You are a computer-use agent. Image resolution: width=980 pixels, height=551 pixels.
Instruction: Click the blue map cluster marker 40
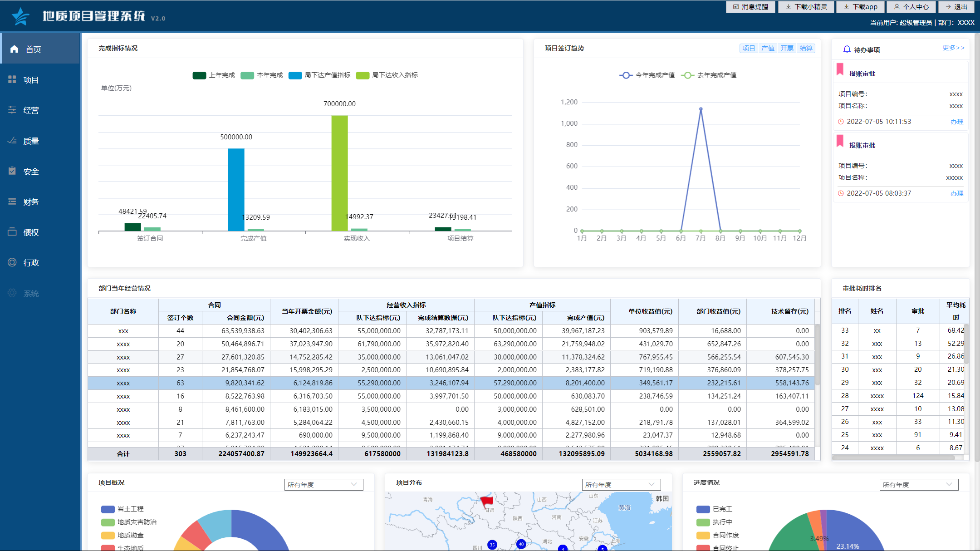pyautogui.click(x=521, y=544)
